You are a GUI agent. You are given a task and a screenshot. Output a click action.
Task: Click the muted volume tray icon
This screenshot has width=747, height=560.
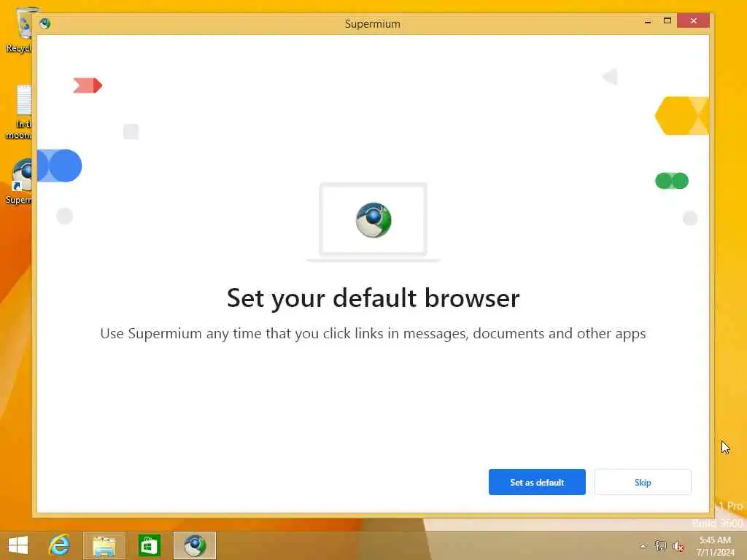(678, 546)
